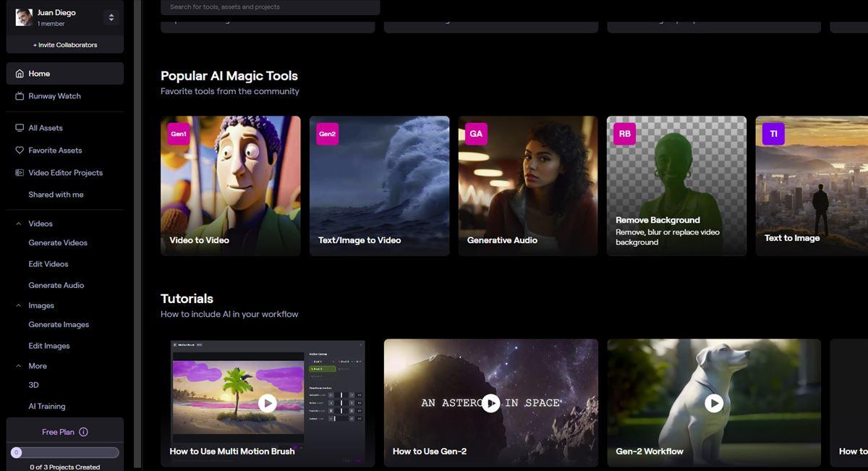The height and width of the screenshot is (471, 868).
Task: Click the search tools, assets and projects field
Action: point(270,7)
